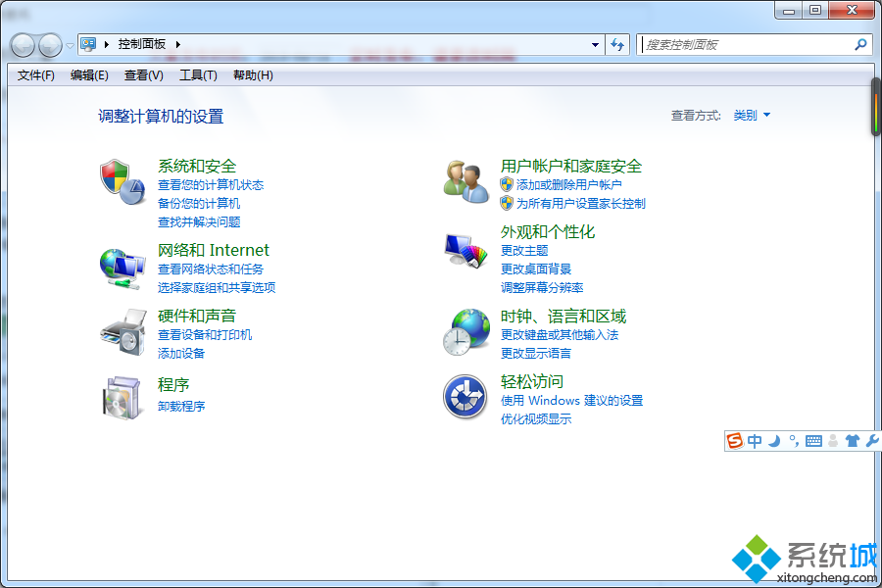
Task: Toggle Sogou Chinese/English input mode (中)
Action: tap(755, 441)
